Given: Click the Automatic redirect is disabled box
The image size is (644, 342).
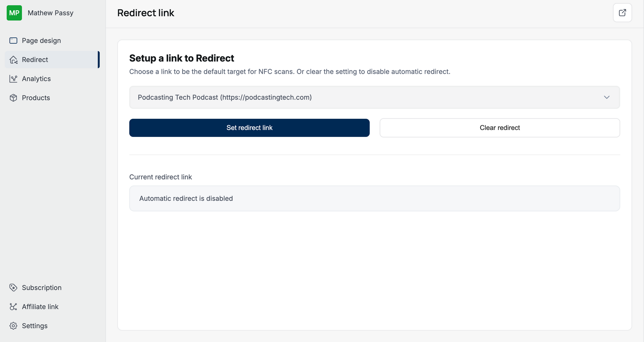Looking at the screenshot, I should point(374,198).
